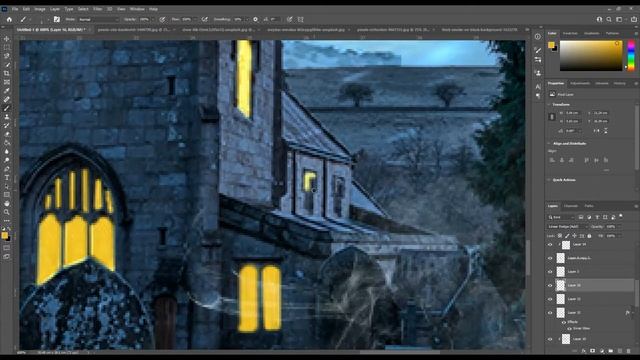Viewport: 640px width, 360px height.
Task: Delete the selected layer
Action: pos(629,351)
